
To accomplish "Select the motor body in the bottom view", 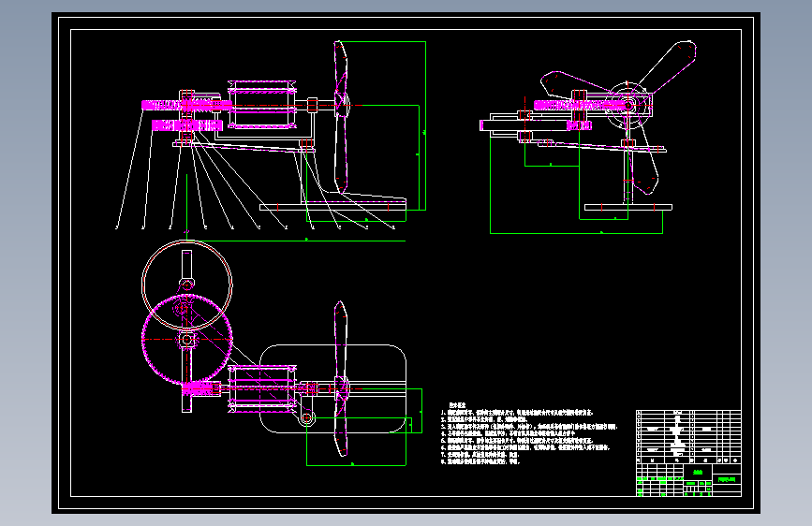I will click(262, 388).
